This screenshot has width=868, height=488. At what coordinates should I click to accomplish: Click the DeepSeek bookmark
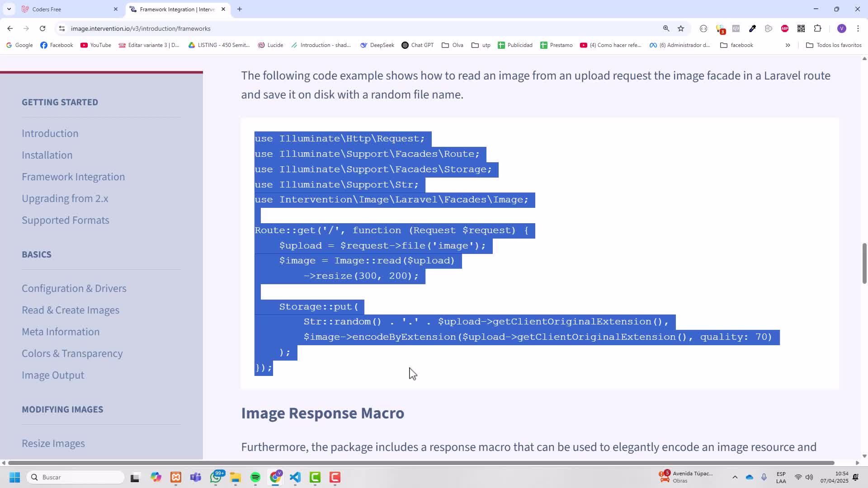(x=377, y=45)
